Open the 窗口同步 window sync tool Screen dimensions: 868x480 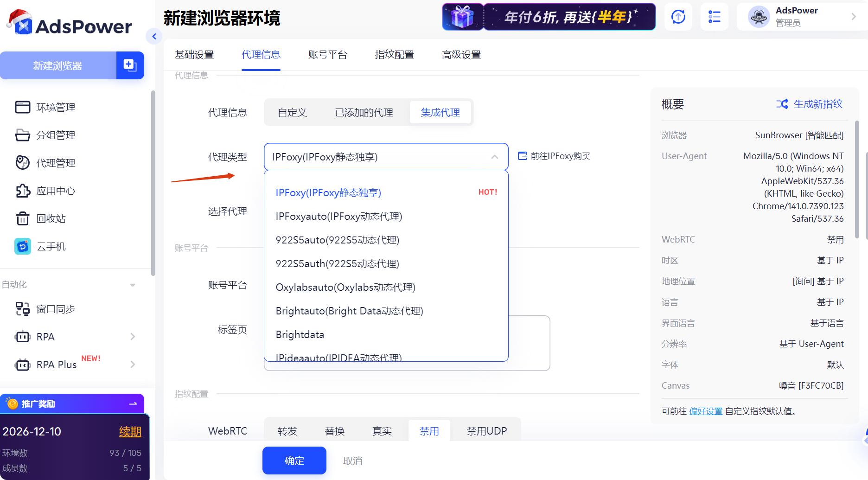click(57, 309)
